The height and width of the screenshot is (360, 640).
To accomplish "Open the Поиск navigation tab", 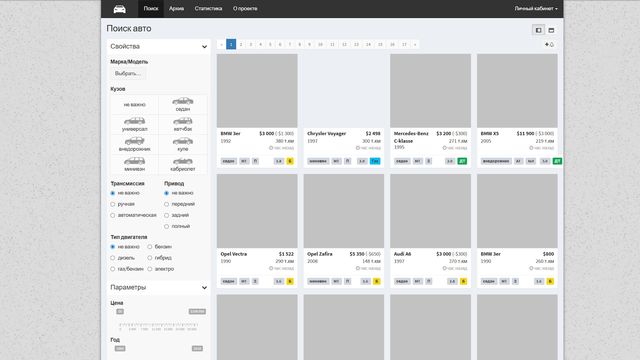I will point(151,9).
